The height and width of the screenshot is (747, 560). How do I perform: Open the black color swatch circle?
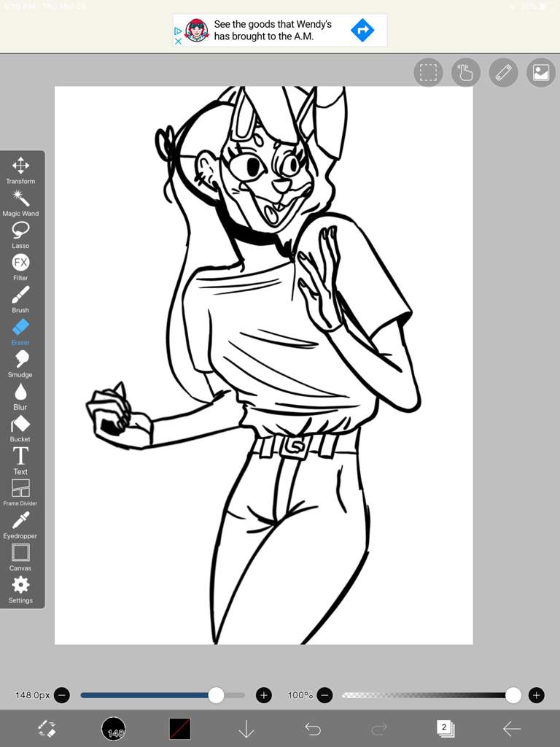tap(113, 728)
